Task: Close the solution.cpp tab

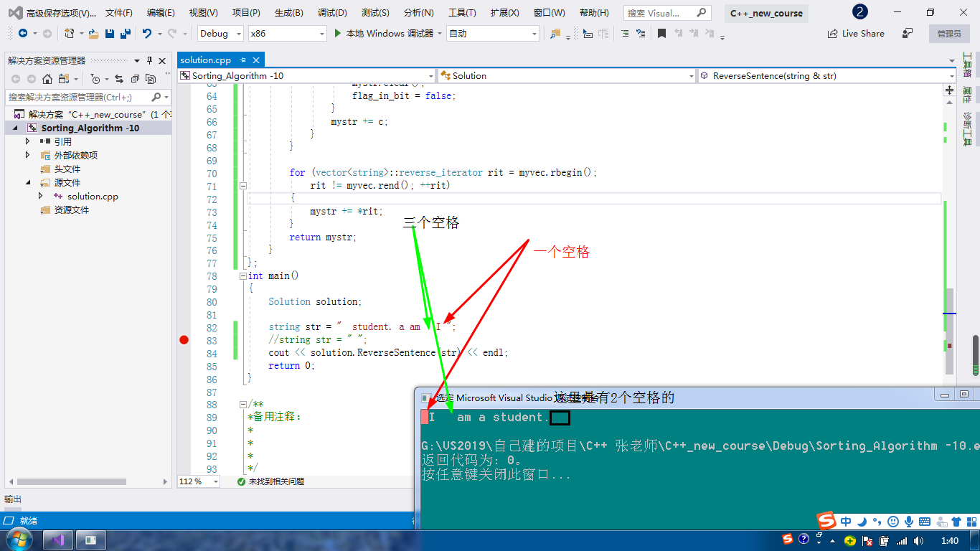Action: (256, 60)
